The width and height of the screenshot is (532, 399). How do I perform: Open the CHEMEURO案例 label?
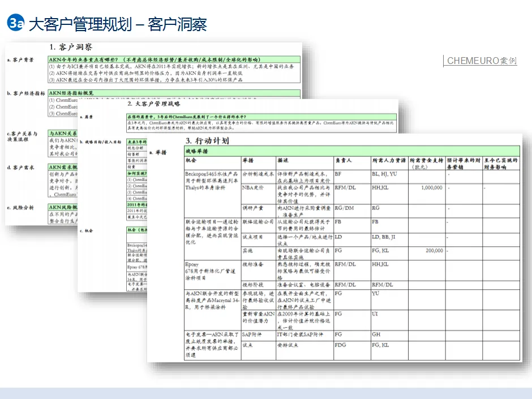[482, 61]
